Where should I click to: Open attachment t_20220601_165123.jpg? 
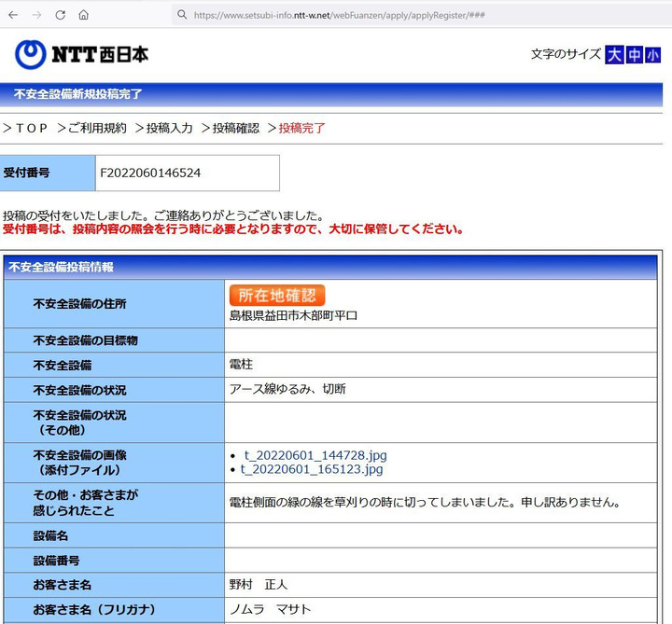(312, 469)
